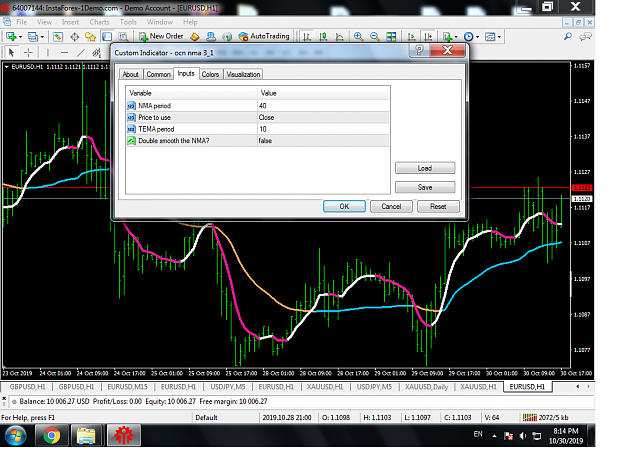Open the Profiles toolbar icon
This screenshot has width=625, height=469.
(x=33, y=37)
